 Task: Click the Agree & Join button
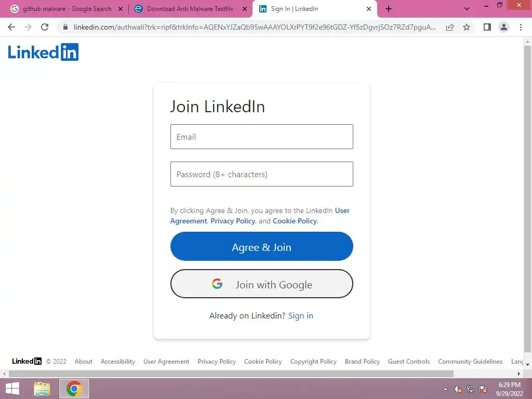(x=262, y=246)
